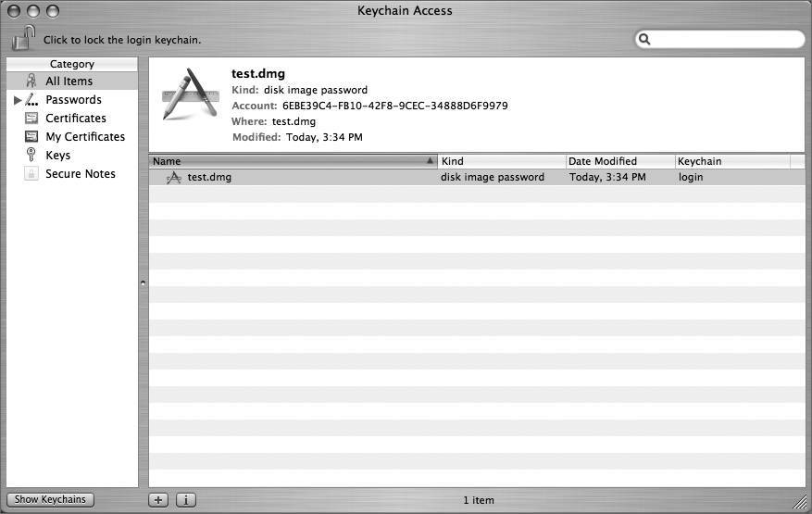Click the Certificates icon in sidebar

pyautogui.click(x=31, y=119)
